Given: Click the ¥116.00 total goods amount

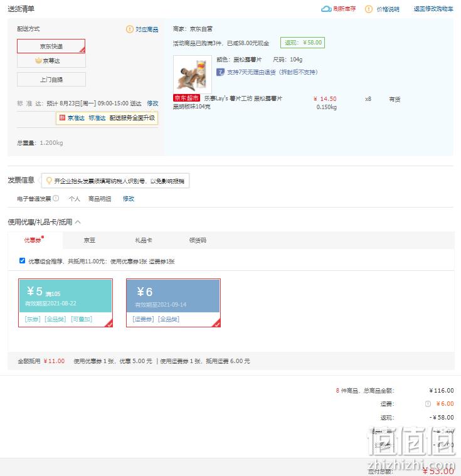Looking at the screenshot, I should (442, 390).
